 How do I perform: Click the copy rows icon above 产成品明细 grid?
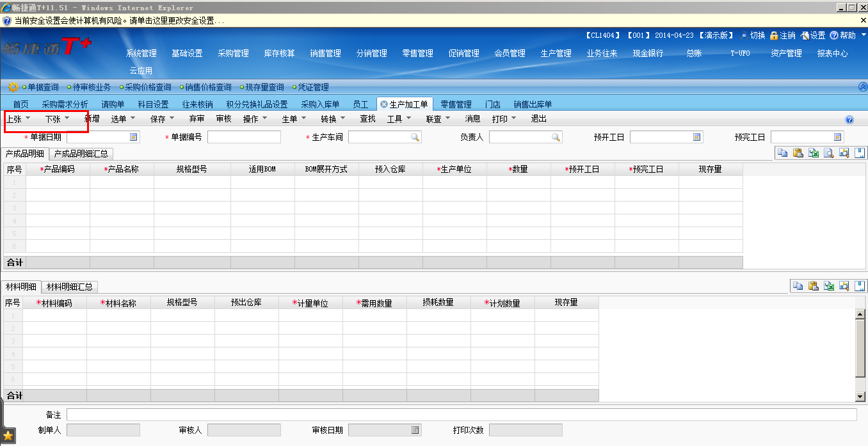pyautogui.click(x=782, y=152)
